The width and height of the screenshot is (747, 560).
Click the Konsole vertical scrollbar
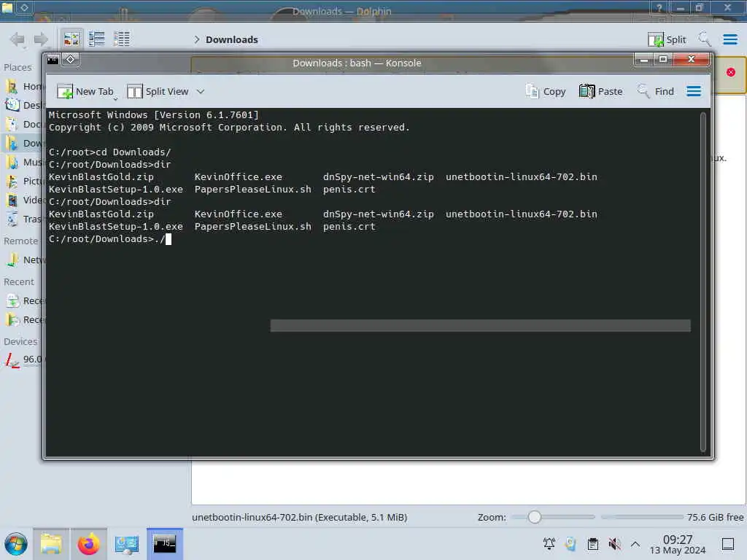point(703,282)
